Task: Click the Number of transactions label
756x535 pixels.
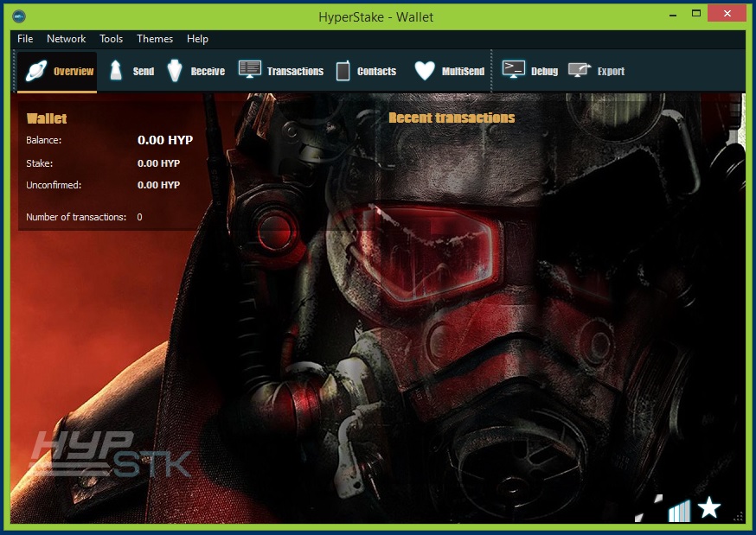Action: [x=76, y=217]
